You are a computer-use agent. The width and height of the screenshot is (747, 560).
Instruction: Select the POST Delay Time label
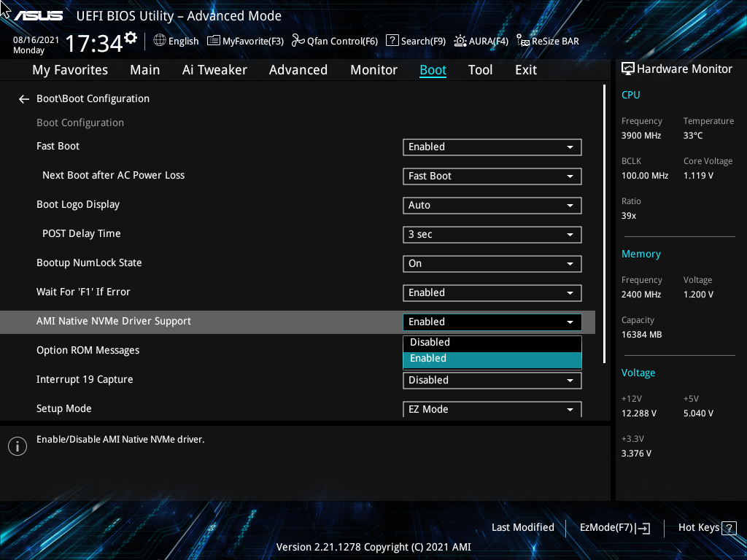(82, 234)
